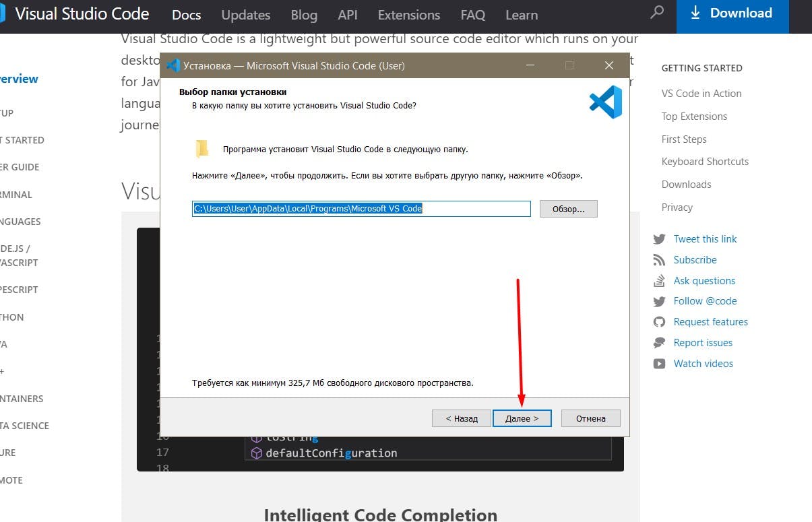
Task: Open the Updates menu item
Action: [x=246, y=15]
